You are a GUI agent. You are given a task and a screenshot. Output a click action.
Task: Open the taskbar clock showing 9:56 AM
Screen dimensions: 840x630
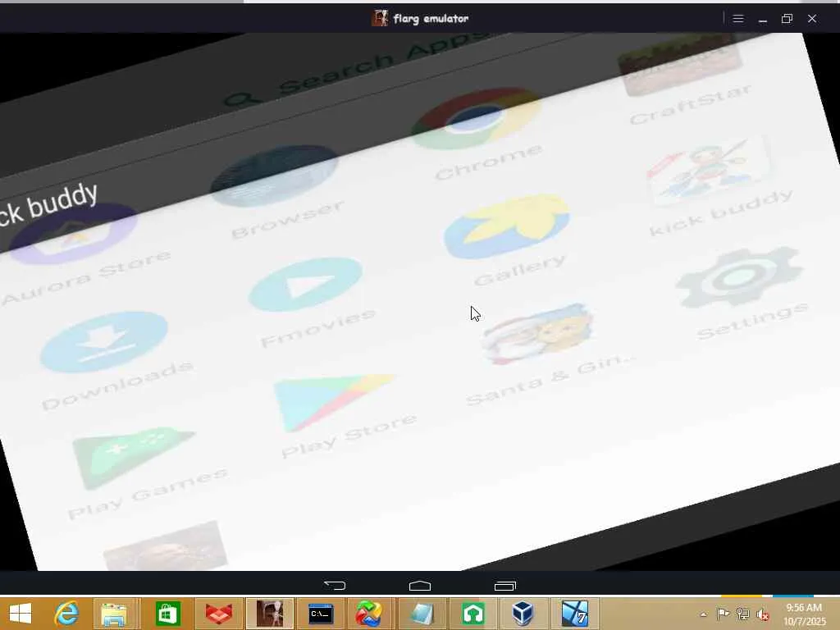[x=804, y=614]
